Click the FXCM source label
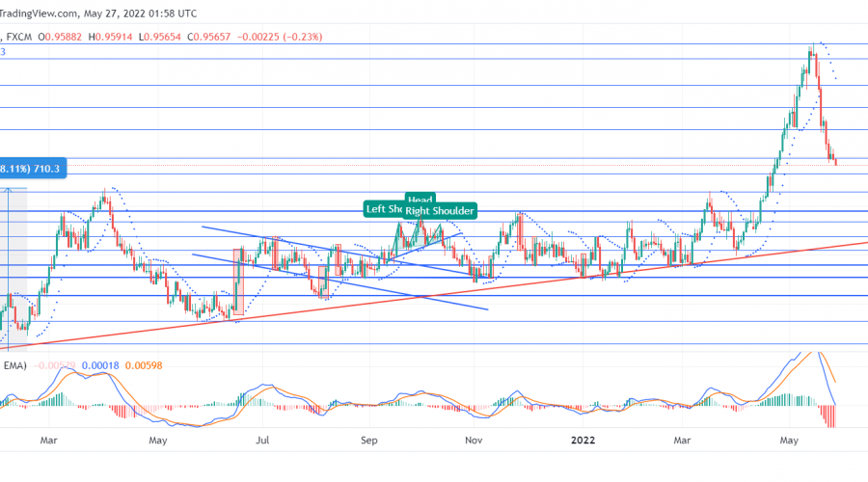868x482 pixels. [19, 37]
